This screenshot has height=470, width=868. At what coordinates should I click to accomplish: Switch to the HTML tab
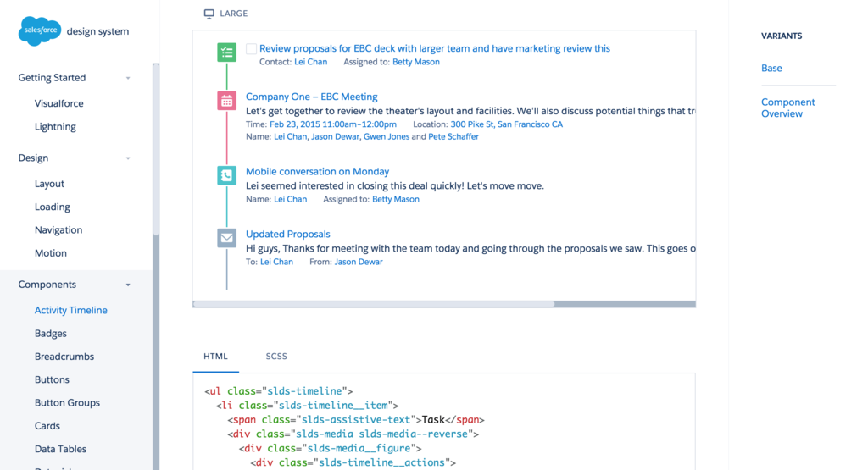click(x=215, y=356)
